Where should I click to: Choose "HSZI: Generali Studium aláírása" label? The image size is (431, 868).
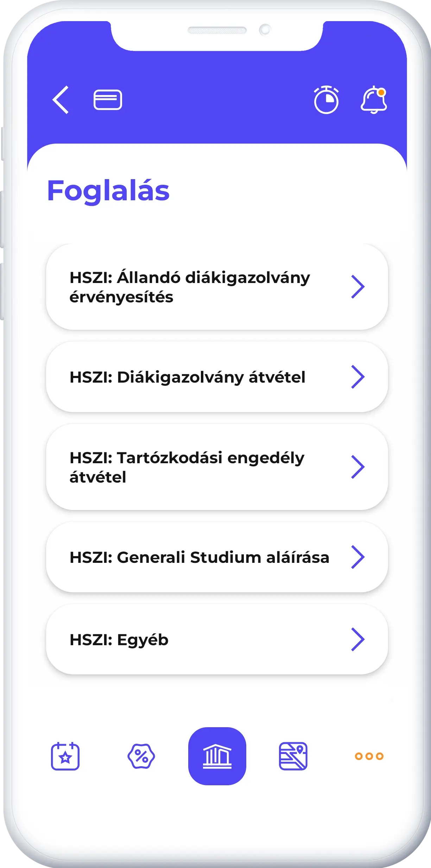[199, 557]
